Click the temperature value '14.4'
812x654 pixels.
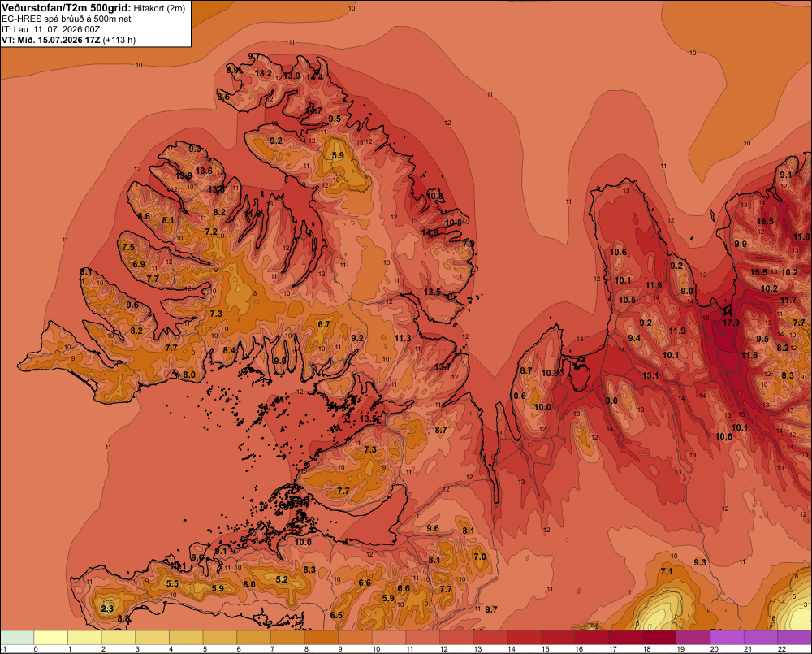coord(314,78)
